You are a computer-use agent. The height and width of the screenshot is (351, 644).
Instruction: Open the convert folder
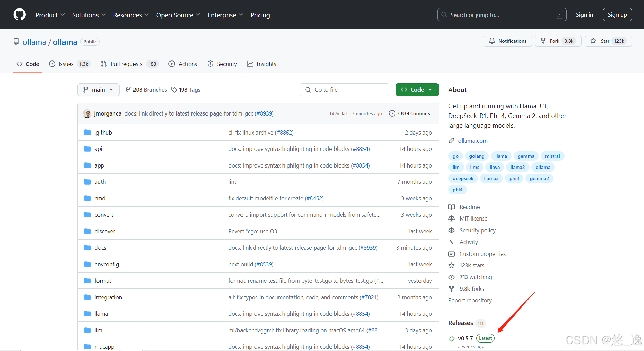tap(104, 215)
